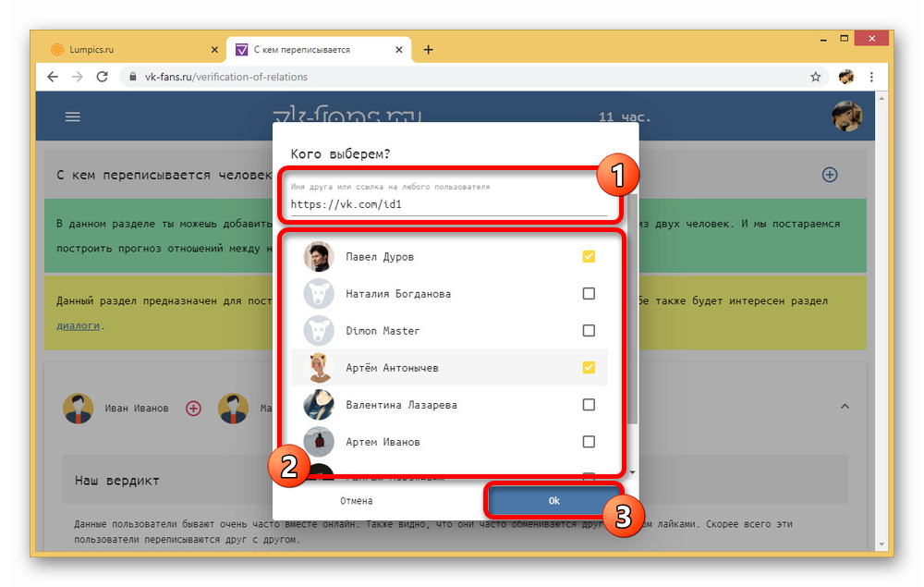Collapse the Иван Иванов pair panel chevron

point(845,407)
